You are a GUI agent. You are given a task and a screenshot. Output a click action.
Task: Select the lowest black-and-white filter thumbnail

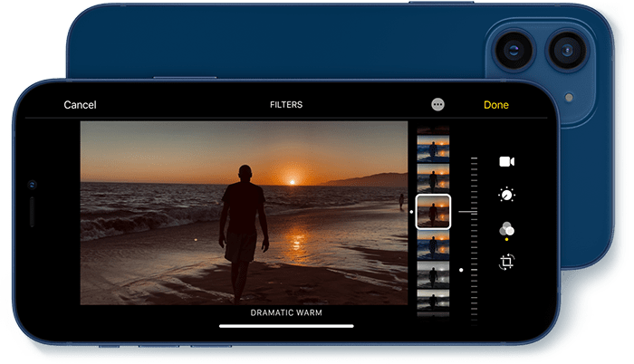(433, 301)
